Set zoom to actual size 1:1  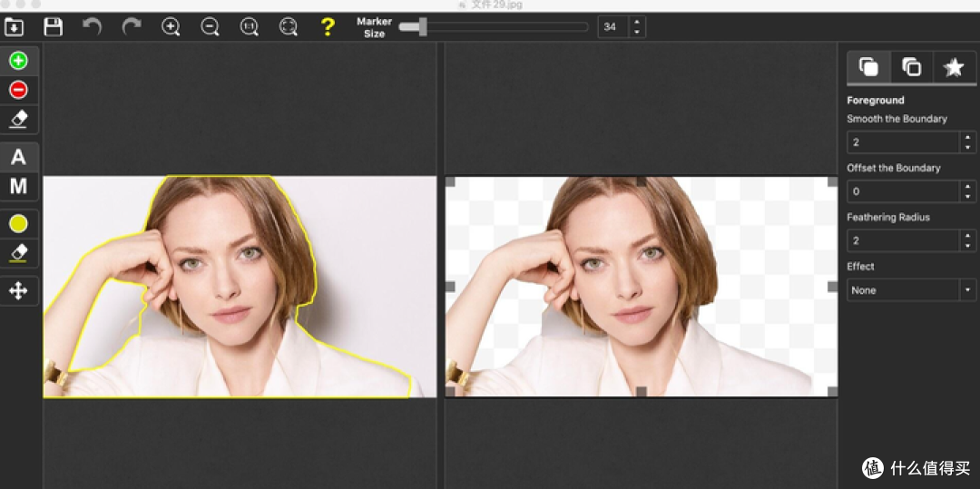pyautogui.click(x=250, y=27)
